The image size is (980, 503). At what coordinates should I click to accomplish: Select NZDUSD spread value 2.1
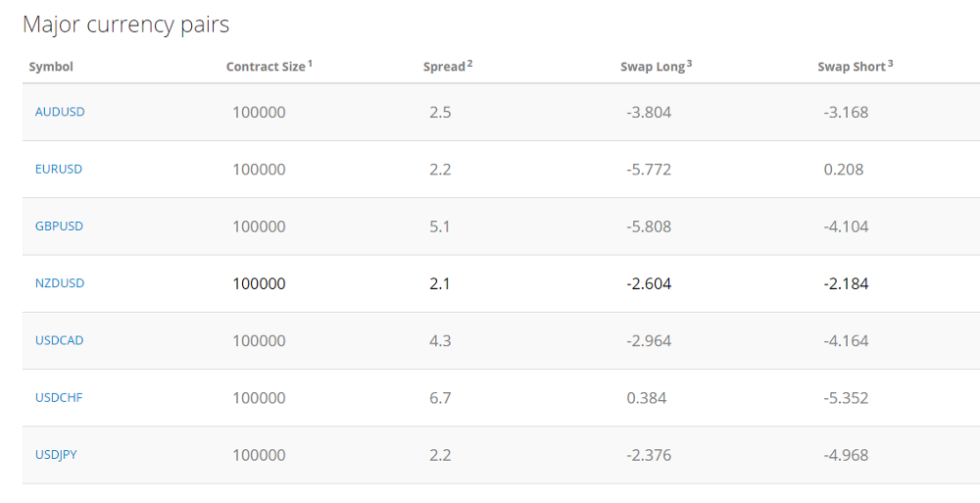[x=440, y=283]
